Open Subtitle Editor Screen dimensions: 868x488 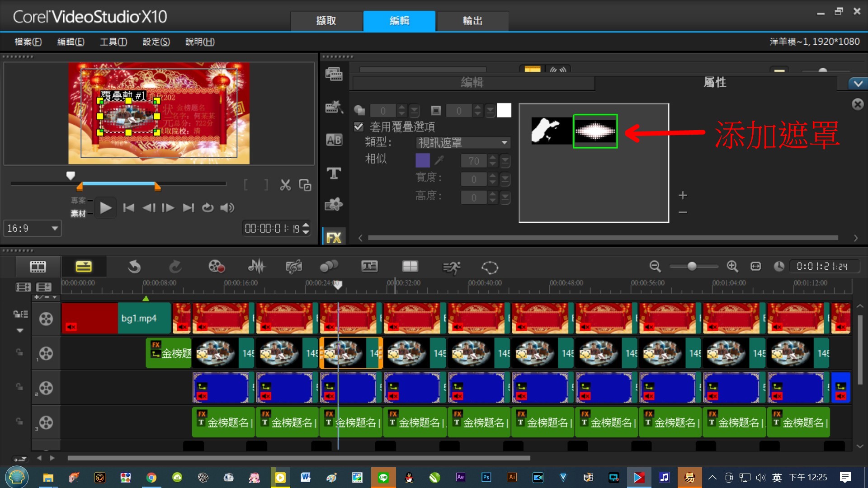(369, 267)
